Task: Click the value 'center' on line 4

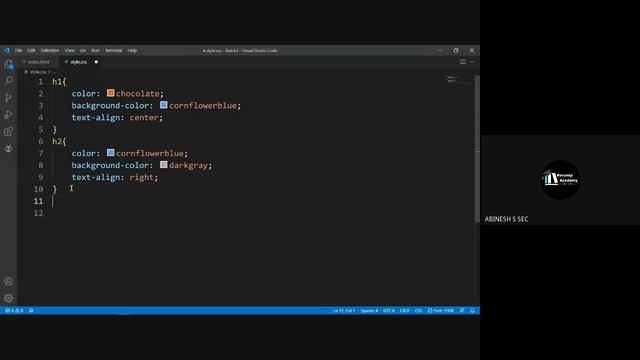Action: pyautogui.click(x=144, y=118)
